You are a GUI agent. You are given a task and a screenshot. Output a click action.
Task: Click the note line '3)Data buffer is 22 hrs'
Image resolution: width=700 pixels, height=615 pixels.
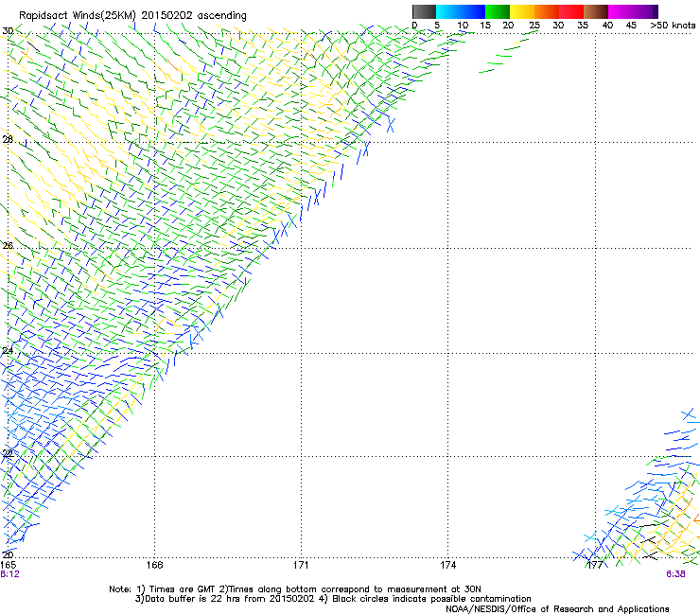point(333,599)
